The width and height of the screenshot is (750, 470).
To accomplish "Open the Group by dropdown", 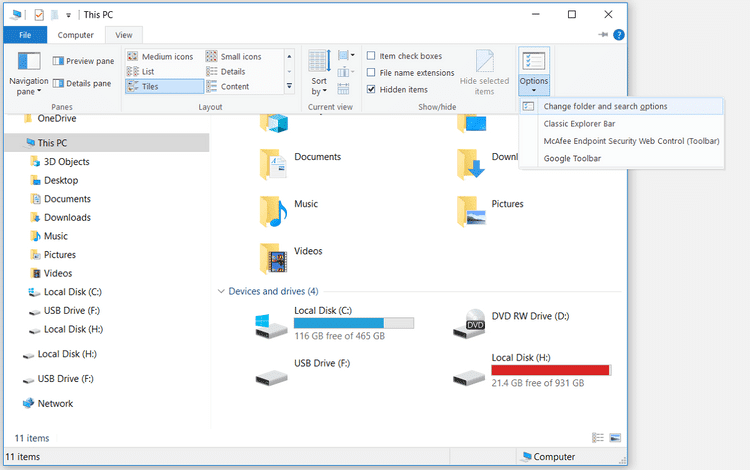I will (346, 55).
